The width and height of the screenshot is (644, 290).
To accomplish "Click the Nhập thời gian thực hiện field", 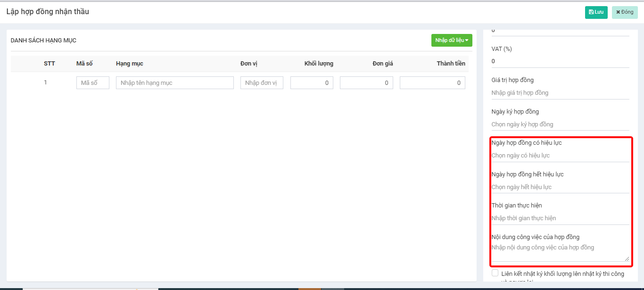I will 560,218.
